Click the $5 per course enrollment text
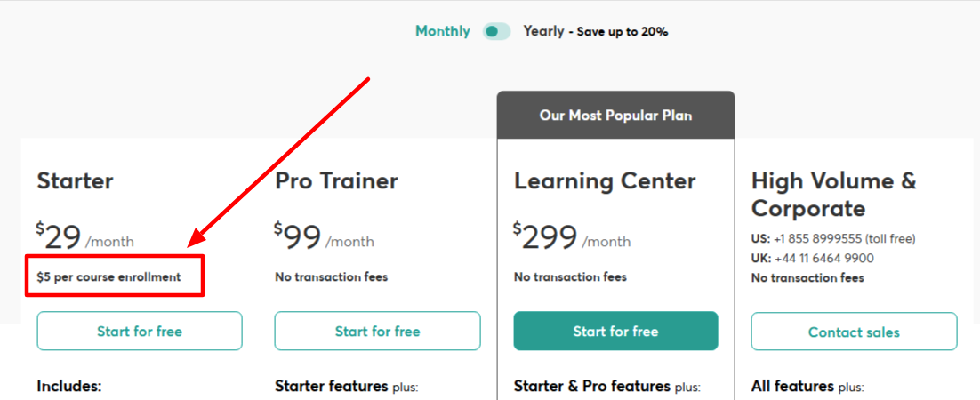Screen dimensions: 980x400 [108, 277]
